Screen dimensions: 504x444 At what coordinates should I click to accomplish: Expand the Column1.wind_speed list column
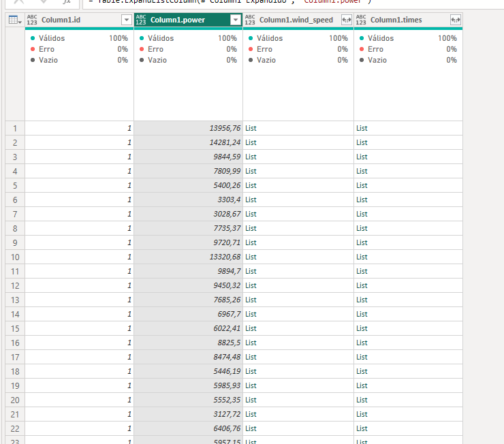click(347, 20)
